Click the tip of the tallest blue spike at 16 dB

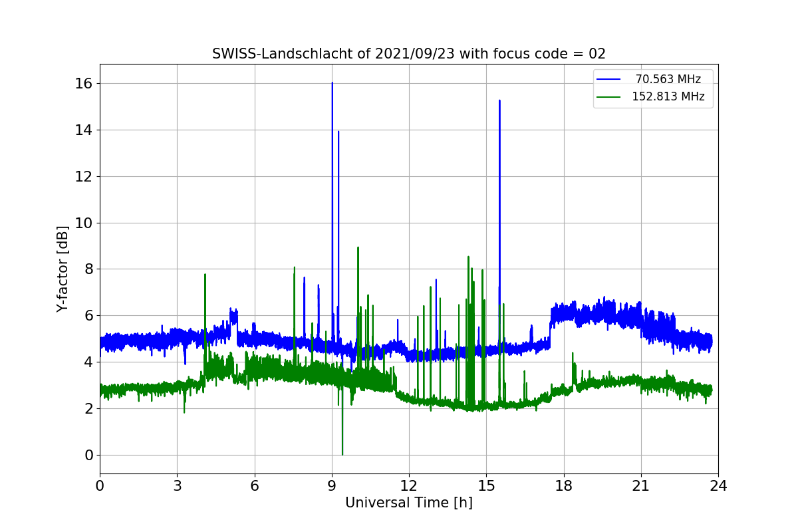pyautogui.click(x=332, y=83)
